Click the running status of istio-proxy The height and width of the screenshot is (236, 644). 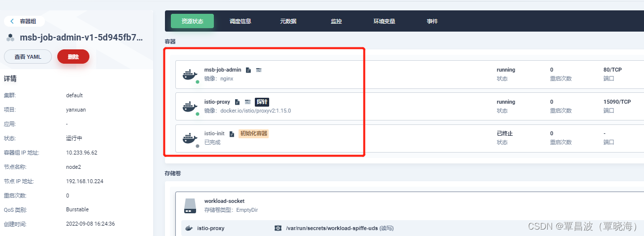pyautogui.click(x=506, y=102)
